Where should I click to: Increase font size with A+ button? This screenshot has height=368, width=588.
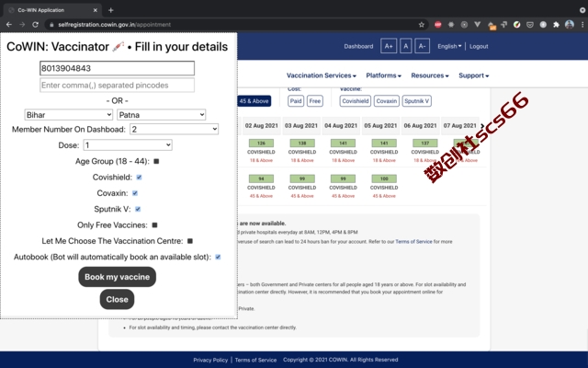pos(389,46)
